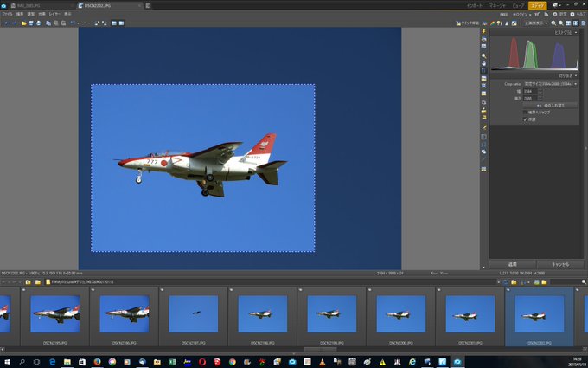Select thumbnail DSCN2199.JPG
The height and width of the screenshot is (368, 588).
[x=331, y=317]
